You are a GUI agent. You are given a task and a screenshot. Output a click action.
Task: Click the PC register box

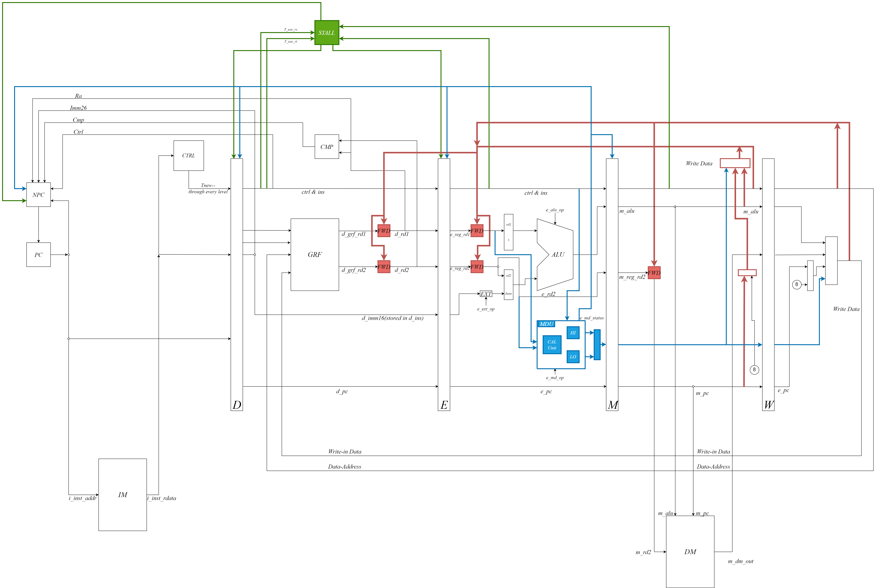point(38,255)
